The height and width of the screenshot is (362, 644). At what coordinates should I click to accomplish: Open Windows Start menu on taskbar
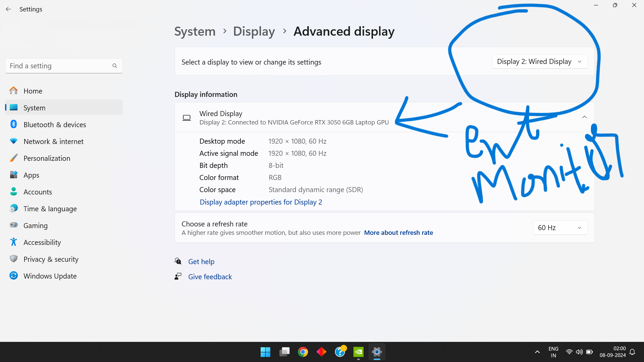point(265,352)
